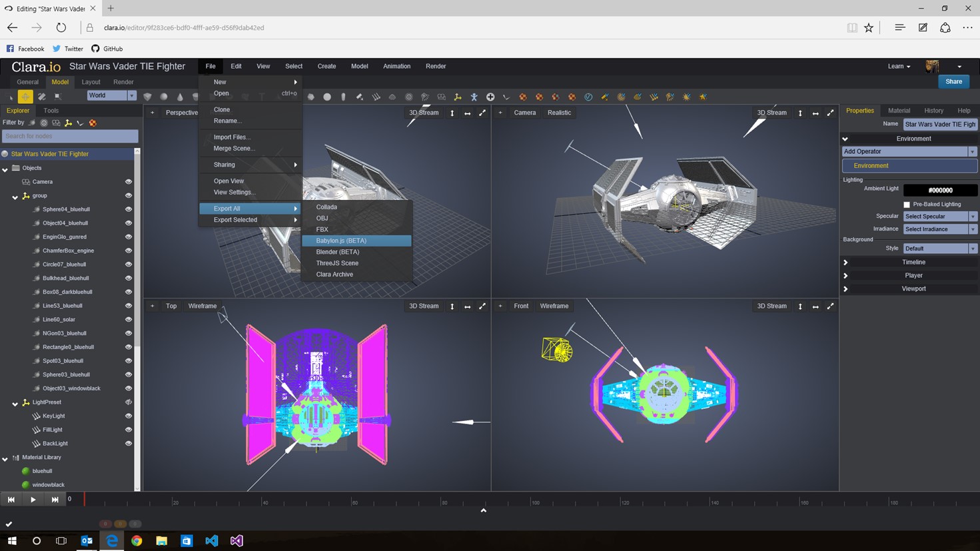
Task: Enable Pre-Baked Lighting checkbox
Action: (x=907, y=205)
